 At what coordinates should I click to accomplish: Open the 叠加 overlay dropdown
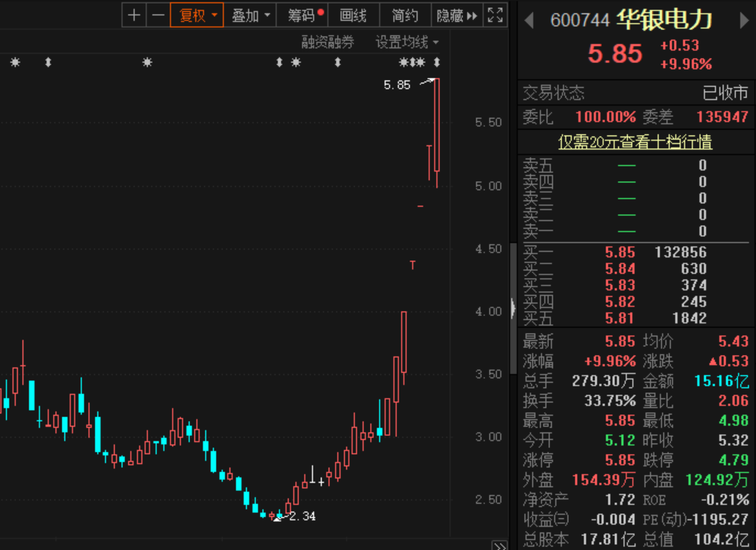coord(251,15)
